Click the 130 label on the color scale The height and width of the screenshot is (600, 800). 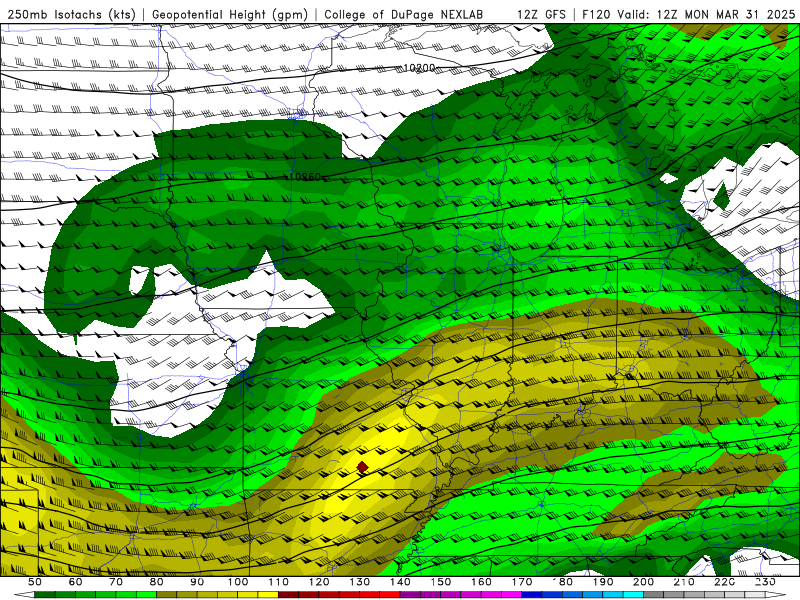359,582
